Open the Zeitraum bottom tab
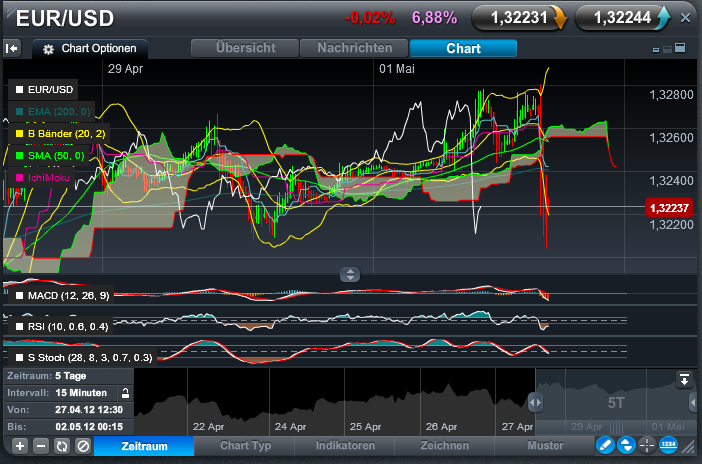Image resolution: width=702 pixels, height=464 pixels. pos(144,446)
